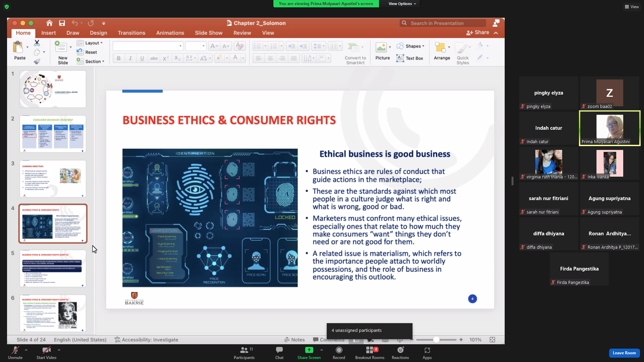
Task: Click Quick Styles button
Action: (463, 53)
